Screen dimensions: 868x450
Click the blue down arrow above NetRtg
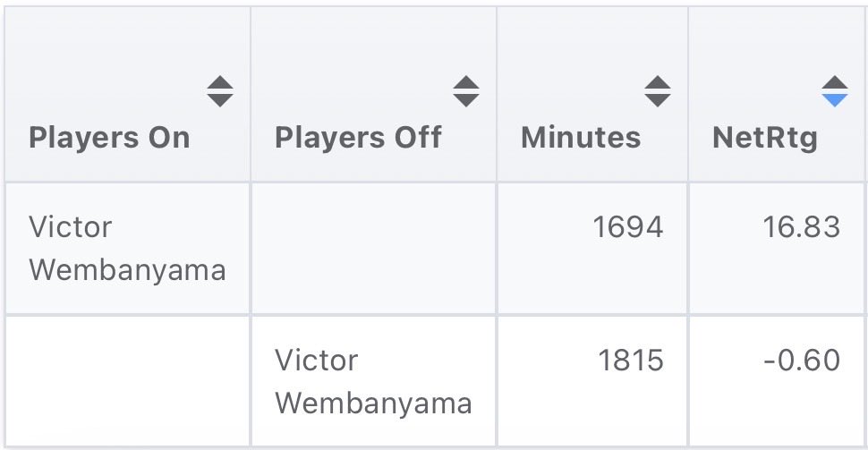pyautogui.click(x=834, y=99)
